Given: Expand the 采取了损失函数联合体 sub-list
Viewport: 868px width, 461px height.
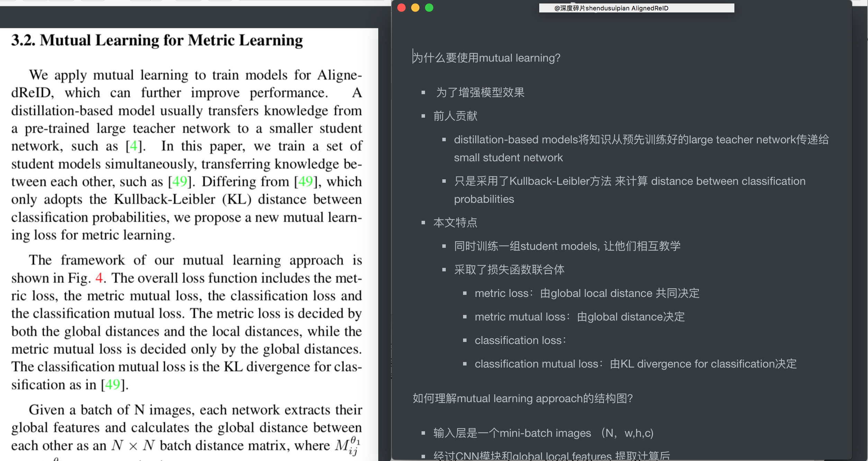Looking at the screenshot, I should (444, 270).
